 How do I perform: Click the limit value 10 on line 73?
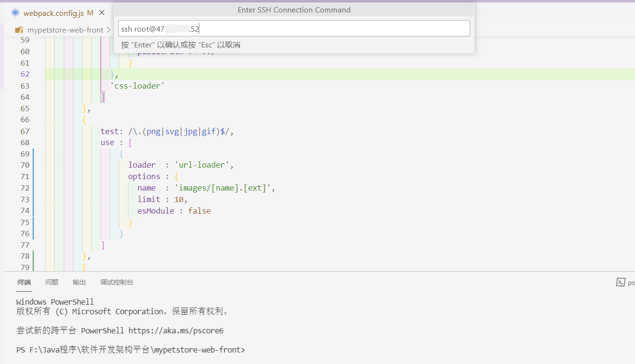coord(179,199)
